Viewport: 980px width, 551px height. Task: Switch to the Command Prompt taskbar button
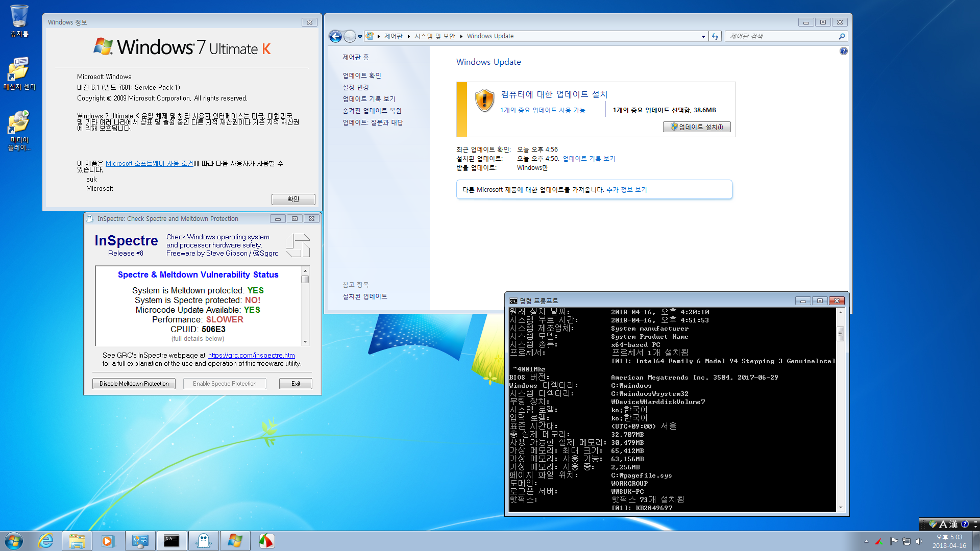tap(171, 541)
